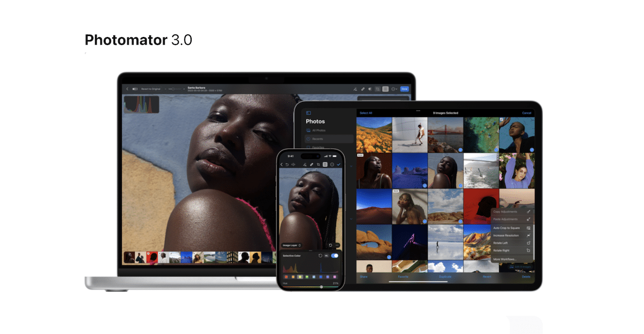Click Cancel on the iPad
This screenshot has width=644, height=334.
coord(526,113)
